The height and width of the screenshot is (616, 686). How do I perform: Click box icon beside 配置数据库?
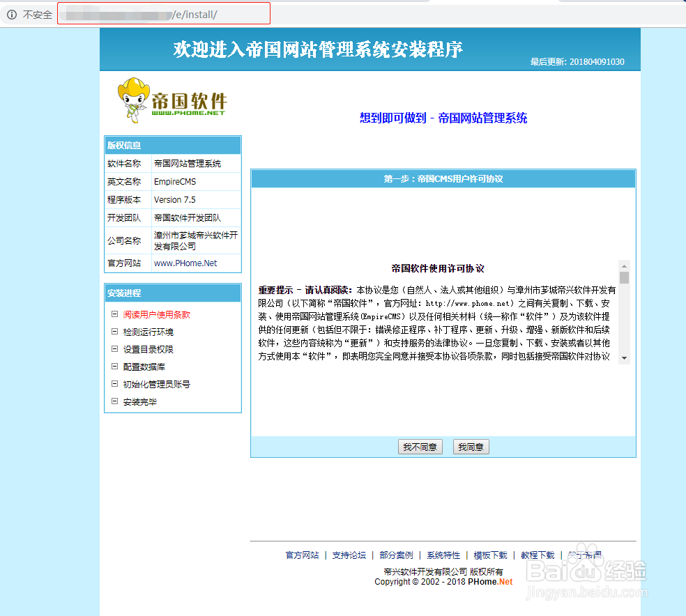click(114, 367)
